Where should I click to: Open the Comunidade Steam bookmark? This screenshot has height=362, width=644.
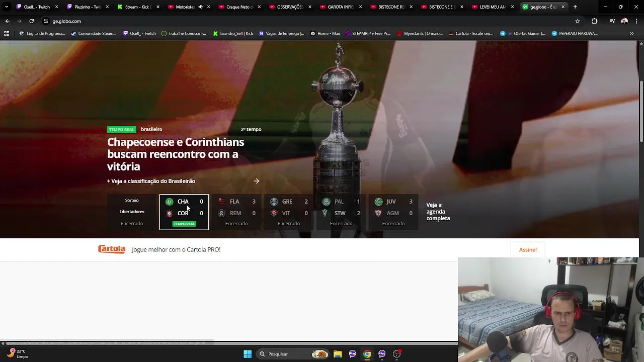(94, 34)
